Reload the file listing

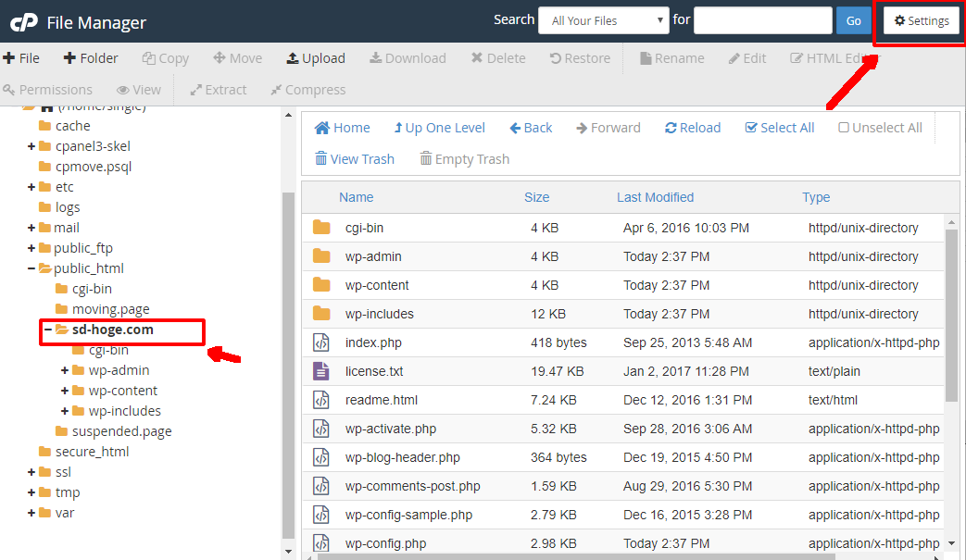(x=692, y=129)
